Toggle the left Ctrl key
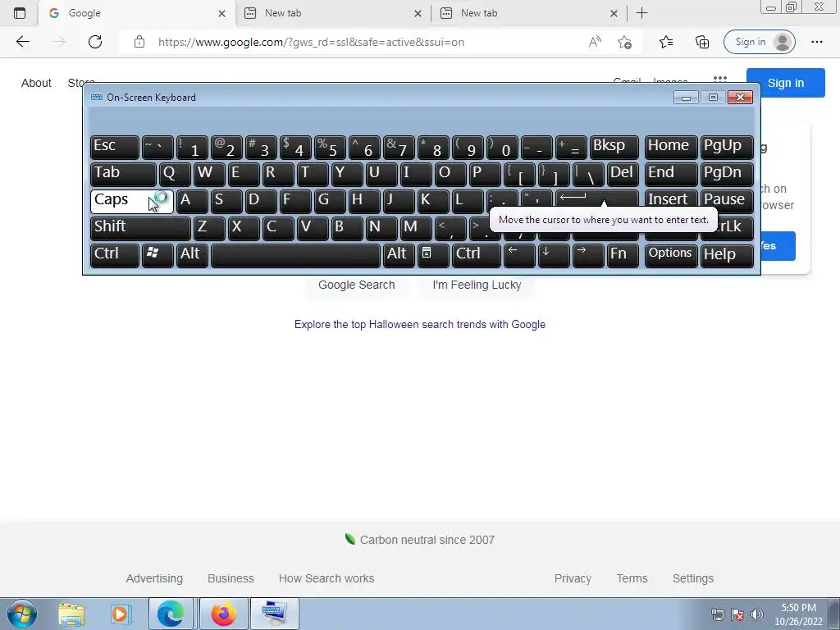 click(x=115, y=256)
